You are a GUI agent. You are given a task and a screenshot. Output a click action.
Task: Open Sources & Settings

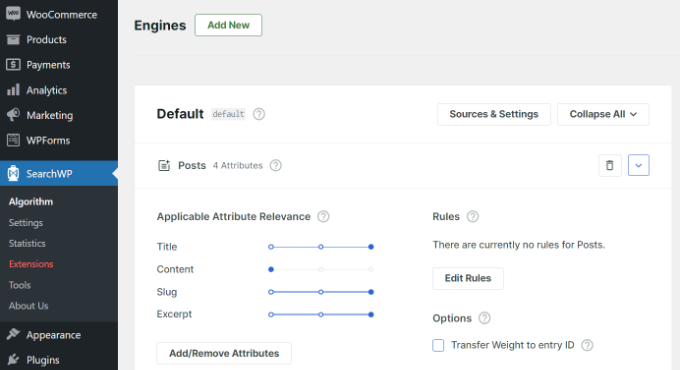point(494,114)
